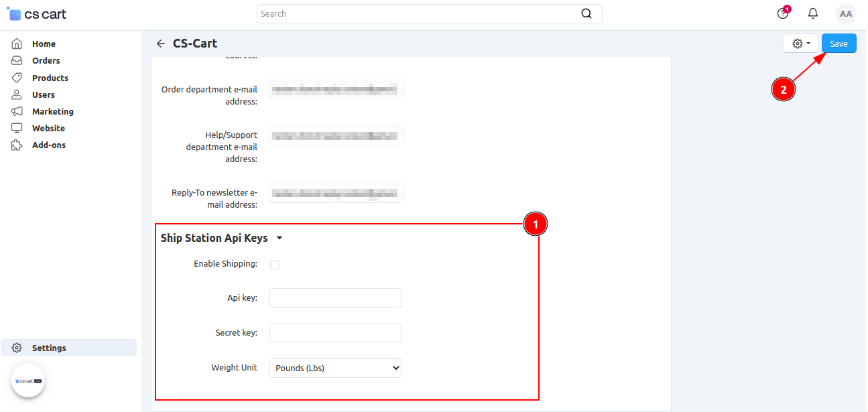The height and width of the screenshot is (412, 868).
Task: Click the Orders inbox icon
Action: (17, 60)
